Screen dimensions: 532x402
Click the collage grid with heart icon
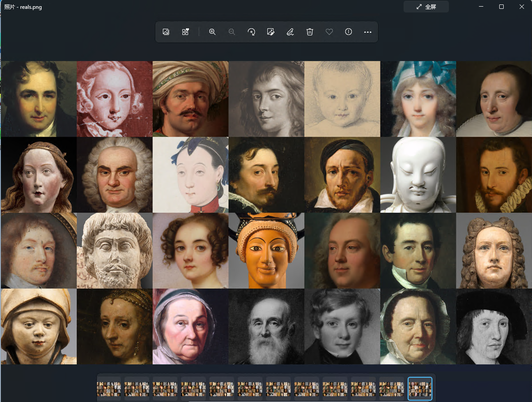(x=185, y=32)
